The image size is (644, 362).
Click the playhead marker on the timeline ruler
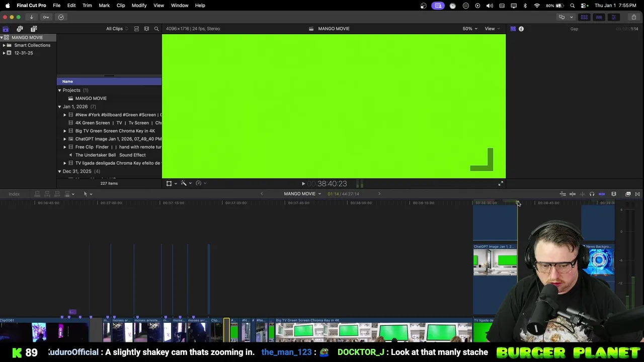[x=517, y=203]
